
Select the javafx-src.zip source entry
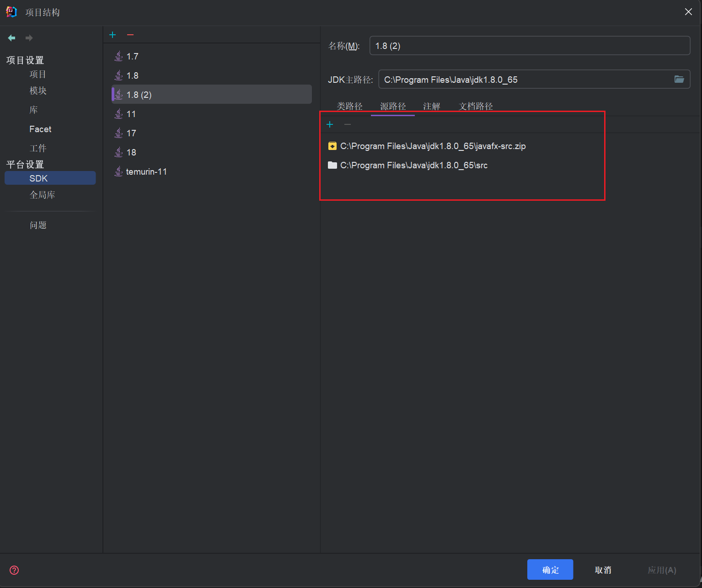click(x=433, y=146)
